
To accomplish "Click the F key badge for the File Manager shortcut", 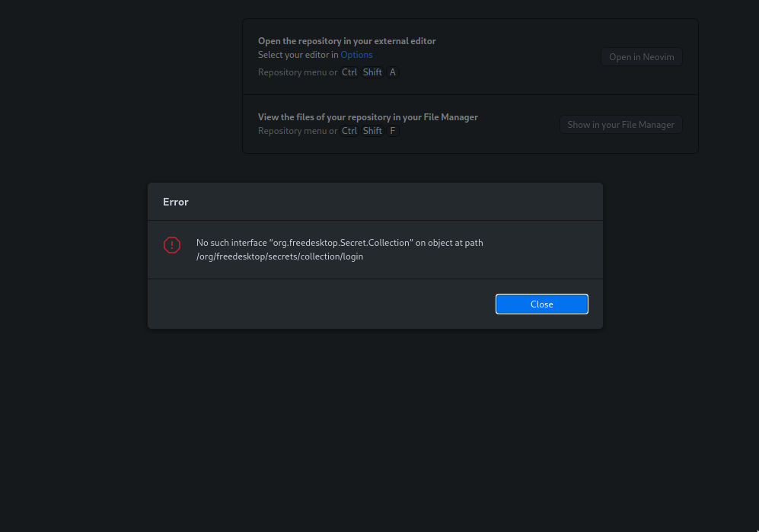I will click(x=393, y=130).
